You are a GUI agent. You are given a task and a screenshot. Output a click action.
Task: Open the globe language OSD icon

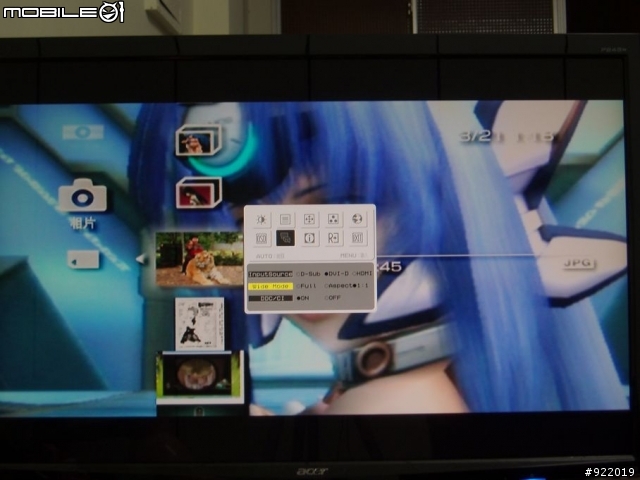coord(357,220)
